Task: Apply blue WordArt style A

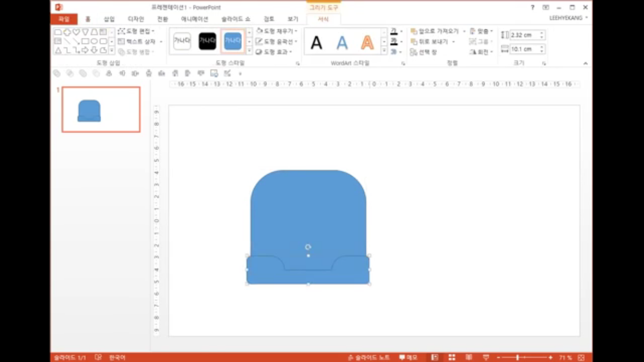Action: pos(342,43)
